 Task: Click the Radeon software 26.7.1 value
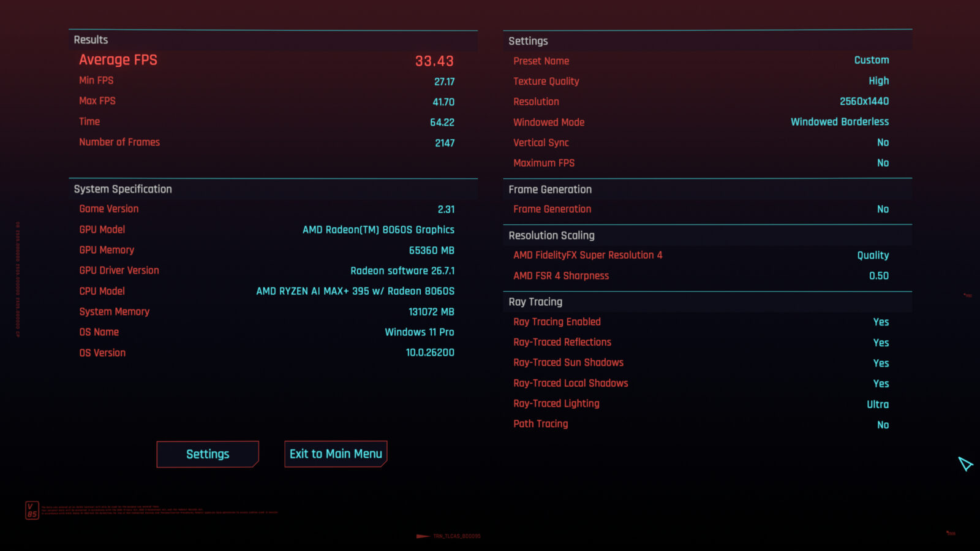pyautogui.click(x=402, y=271)
